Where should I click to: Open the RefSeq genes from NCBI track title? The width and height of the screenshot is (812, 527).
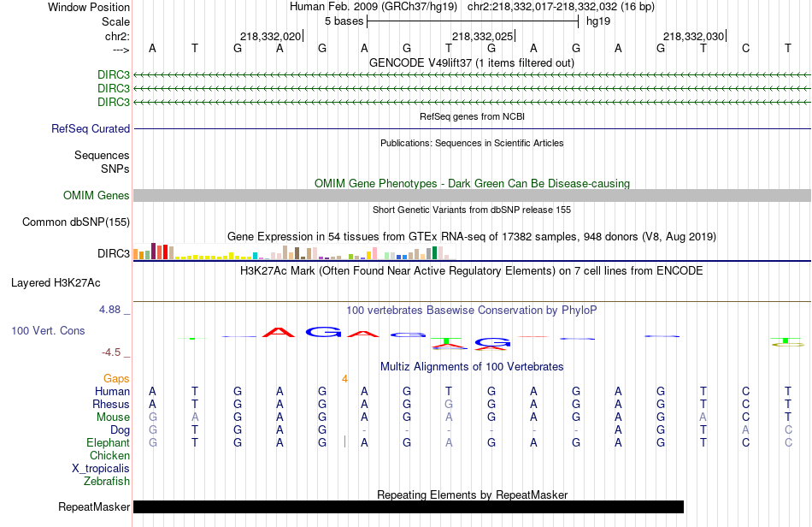[x=472, y=116]
